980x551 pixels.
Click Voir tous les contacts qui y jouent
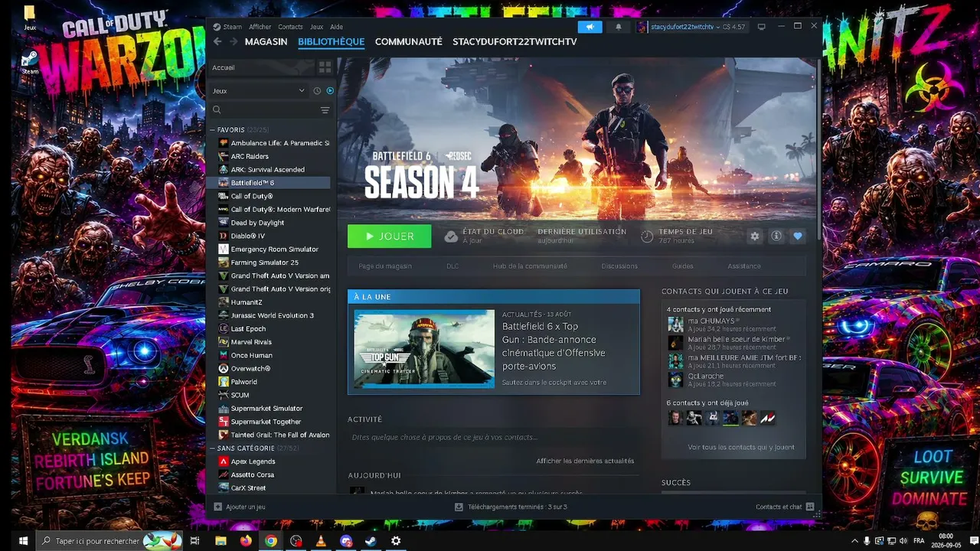740,447
